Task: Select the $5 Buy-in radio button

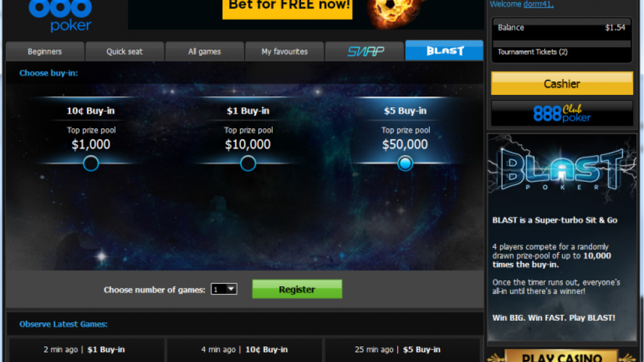Action: click(405, 164)
